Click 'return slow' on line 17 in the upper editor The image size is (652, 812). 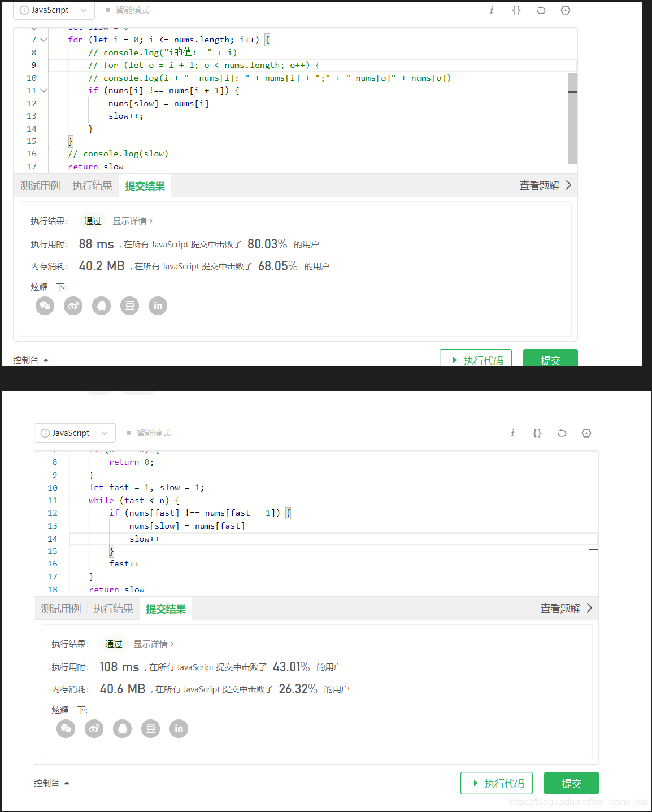pos(95,167)
